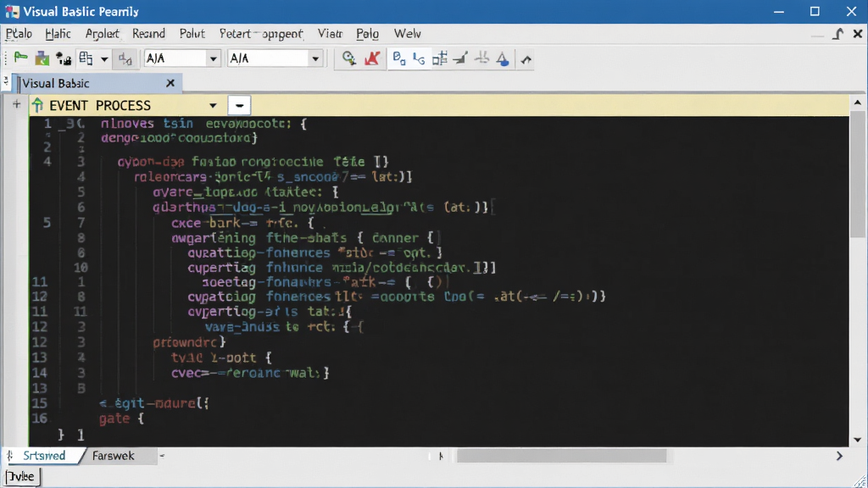Click the grid alignment toolbar icon

coord(440,58)
